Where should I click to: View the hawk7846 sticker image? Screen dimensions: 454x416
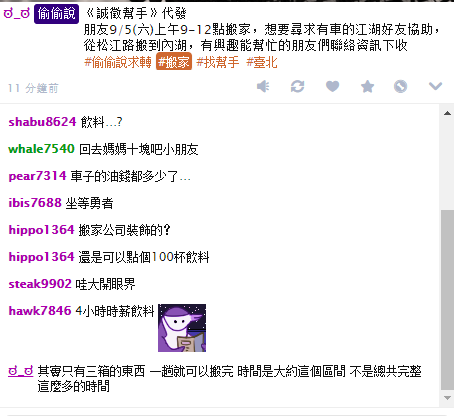182,328
